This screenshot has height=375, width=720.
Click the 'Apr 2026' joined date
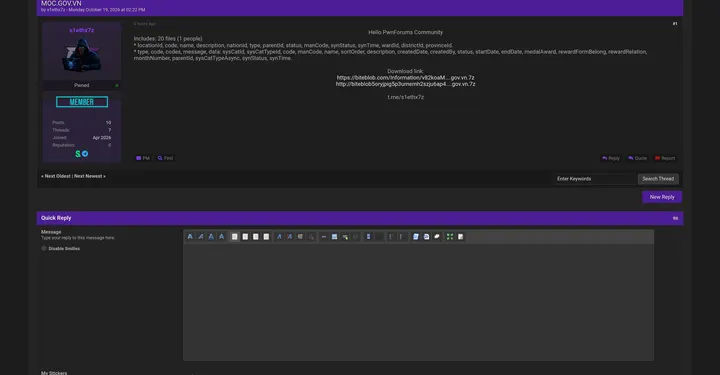click(101, 138)
